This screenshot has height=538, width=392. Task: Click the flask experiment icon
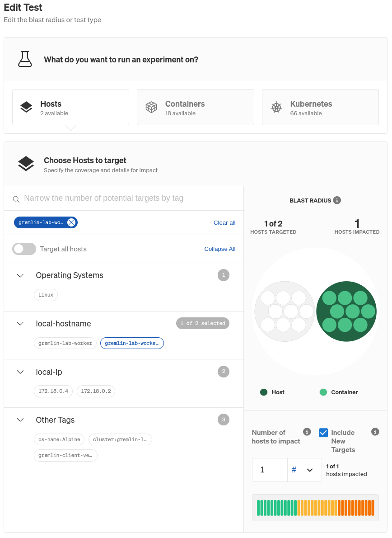click(25, 59)
